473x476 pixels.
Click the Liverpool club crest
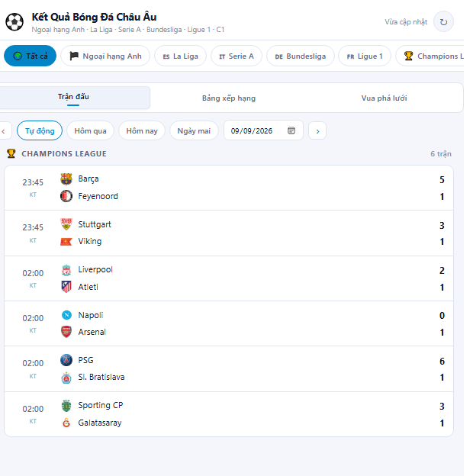click(66, 270)
